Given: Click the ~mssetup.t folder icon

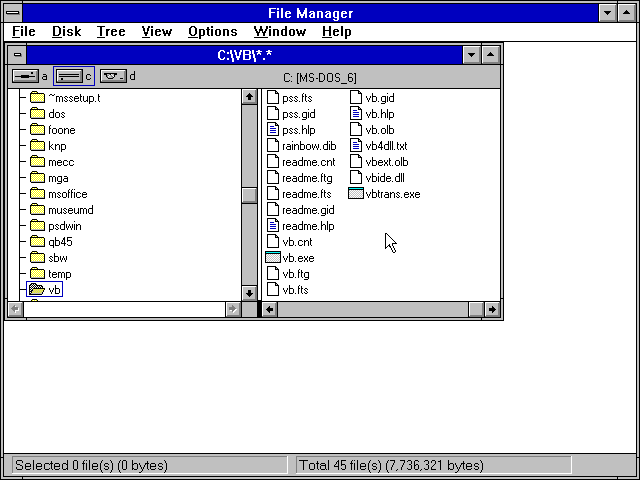Looking at the screenshot, I should click(38, 98).
